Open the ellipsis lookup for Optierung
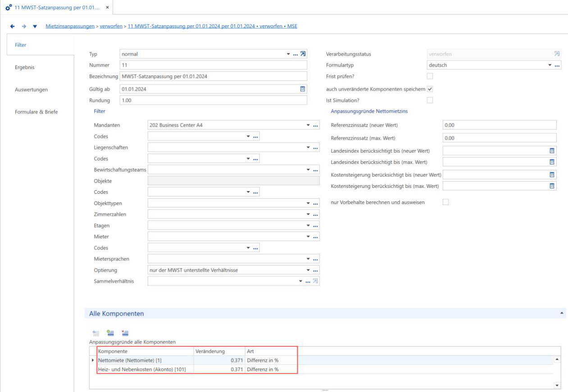 315,270
